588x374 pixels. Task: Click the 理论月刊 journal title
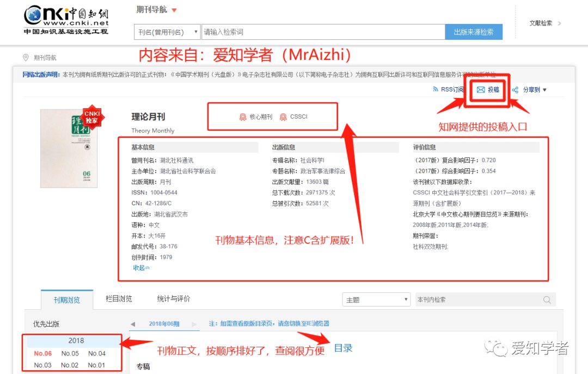[148, 117]
